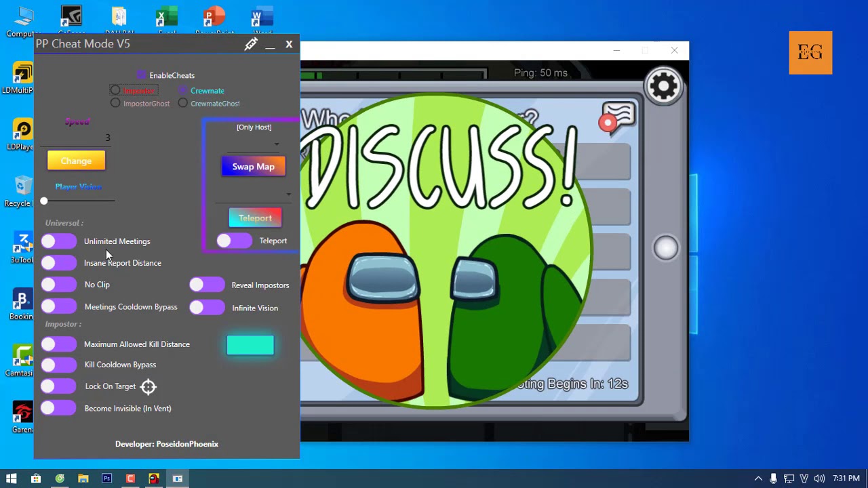Toggle Maximum Allowed Kill Distance

58,344
